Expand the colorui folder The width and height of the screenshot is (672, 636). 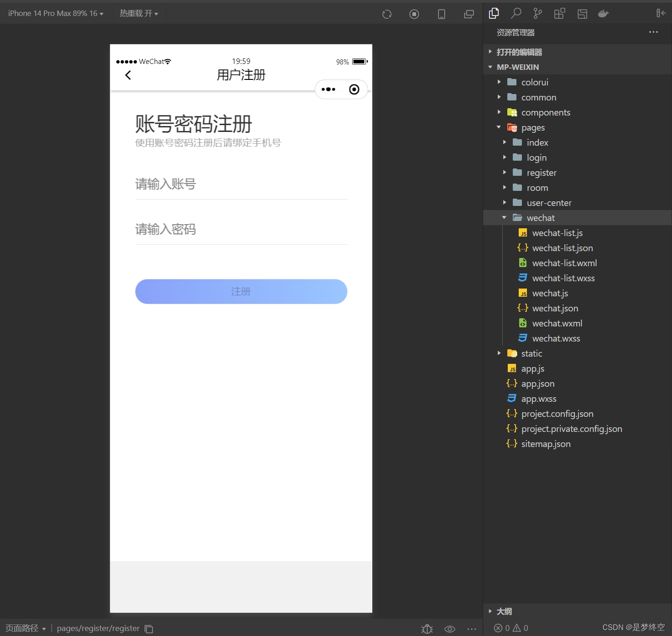577,82
